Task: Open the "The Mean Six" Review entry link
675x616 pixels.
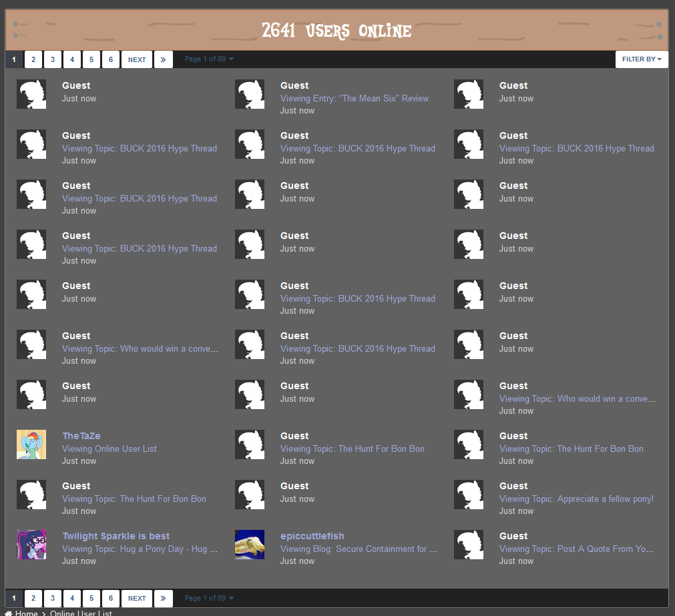Action: 355,98
